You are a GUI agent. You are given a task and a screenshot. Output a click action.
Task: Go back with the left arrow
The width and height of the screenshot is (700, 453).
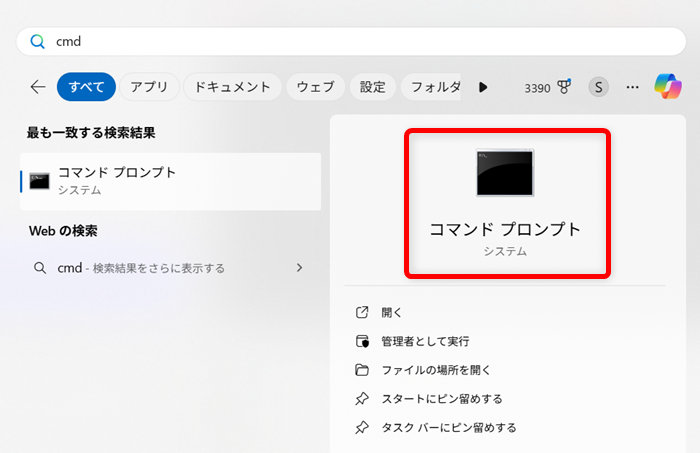pos(38,87)
